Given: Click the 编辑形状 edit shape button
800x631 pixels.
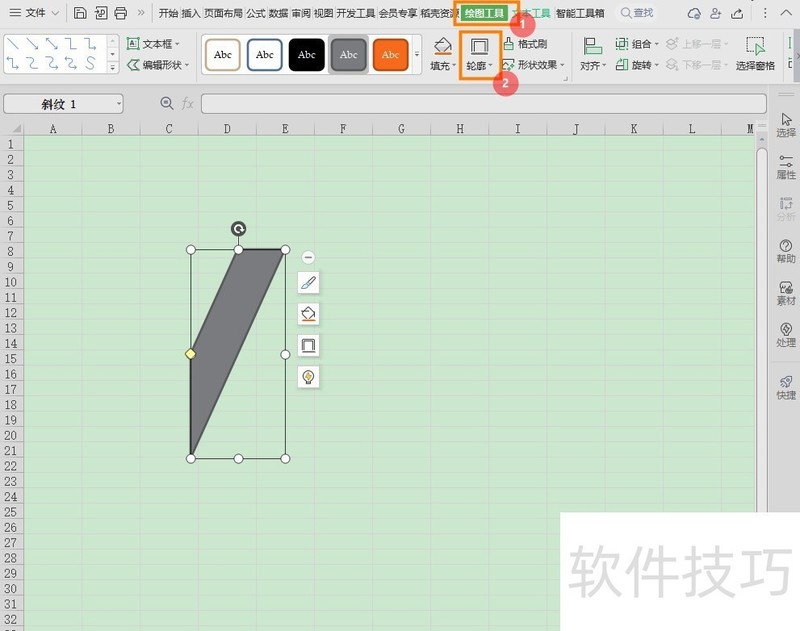Looking at the screenshot, I should click(154, 65).
